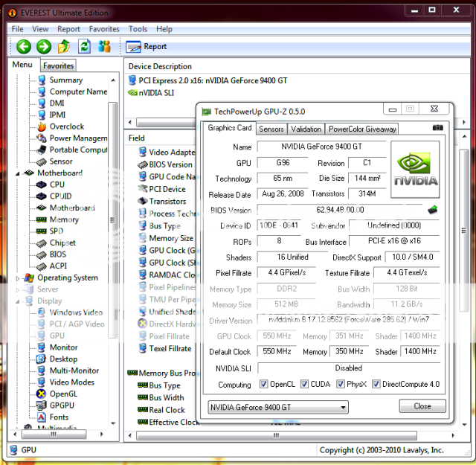Collapse the Display tree node
This screenshot has height=465, width=476.
[x=18, y=301]
